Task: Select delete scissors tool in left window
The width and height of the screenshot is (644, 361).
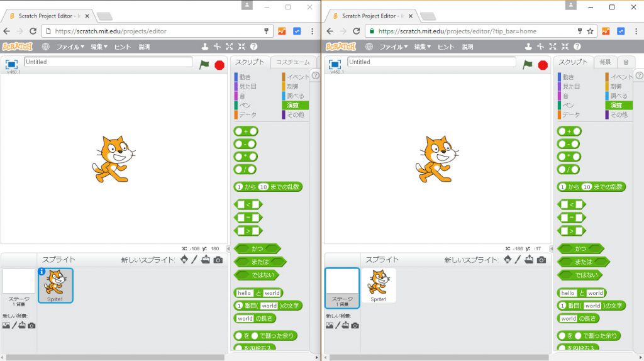Action: click(x=217, y=47)
